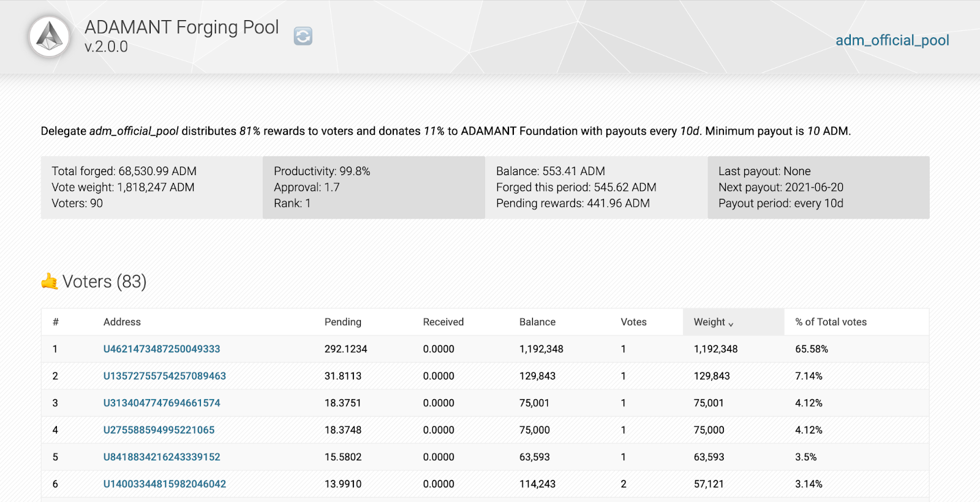Click the thumbs-up icon next to Voters
Screen dimensions: 980x502
[49, 282]
